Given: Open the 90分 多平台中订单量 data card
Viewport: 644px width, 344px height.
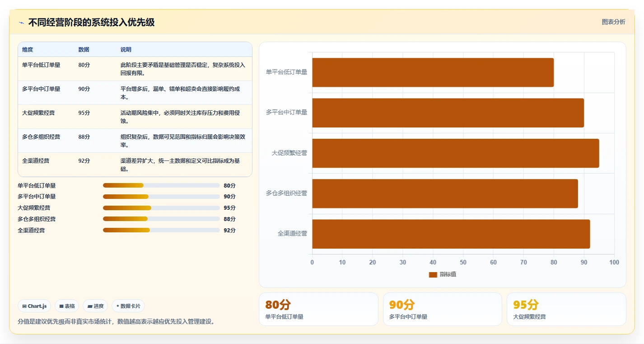Looking at the screenshot, I should pos(442,309).
